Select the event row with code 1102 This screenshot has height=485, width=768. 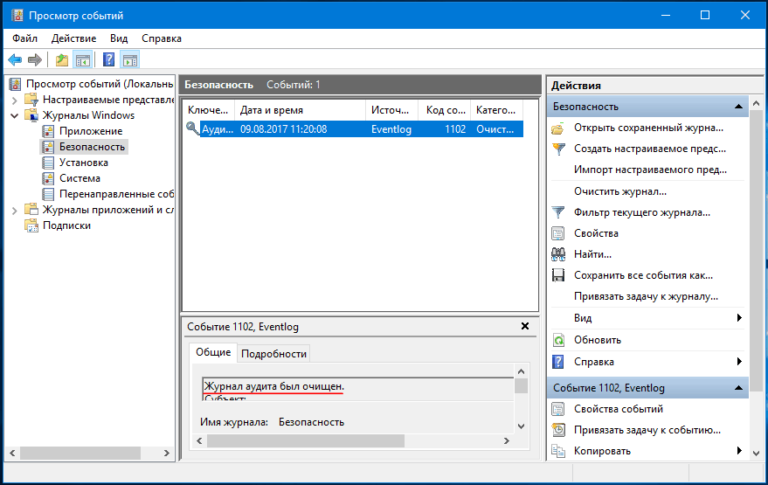point(360,129)
